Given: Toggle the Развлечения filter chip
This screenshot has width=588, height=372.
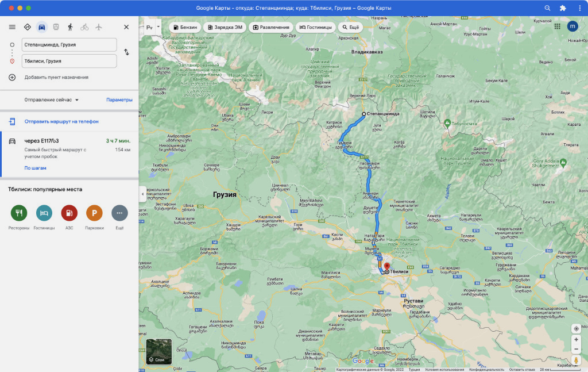Looking at the screenshot, I should pyautogui.click(x=271, y=27).
